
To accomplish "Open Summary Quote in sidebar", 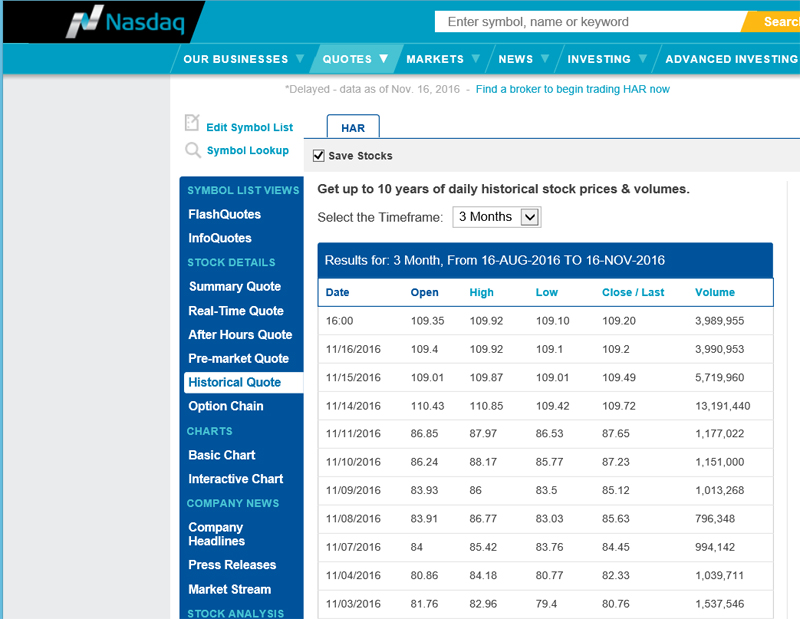I will [235, 286].
